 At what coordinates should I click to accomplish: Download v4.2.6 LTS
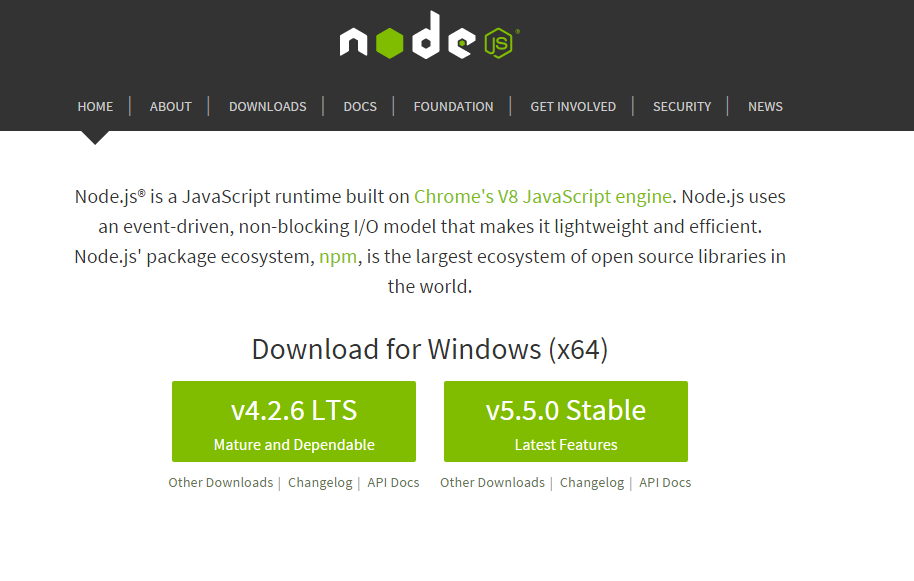tap(294, 421)
